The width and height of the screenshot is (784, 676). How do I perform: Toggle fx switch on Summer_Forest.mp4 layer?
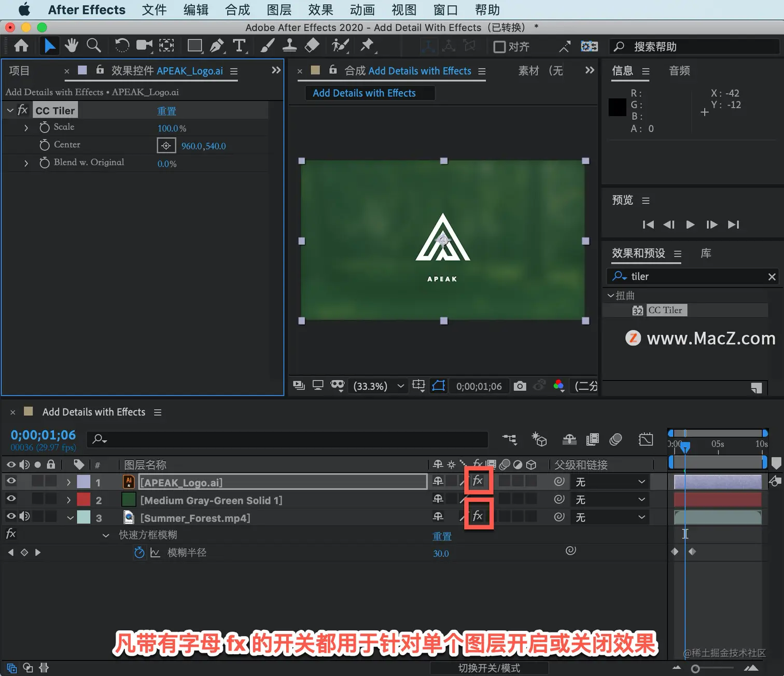click(478, 516)
